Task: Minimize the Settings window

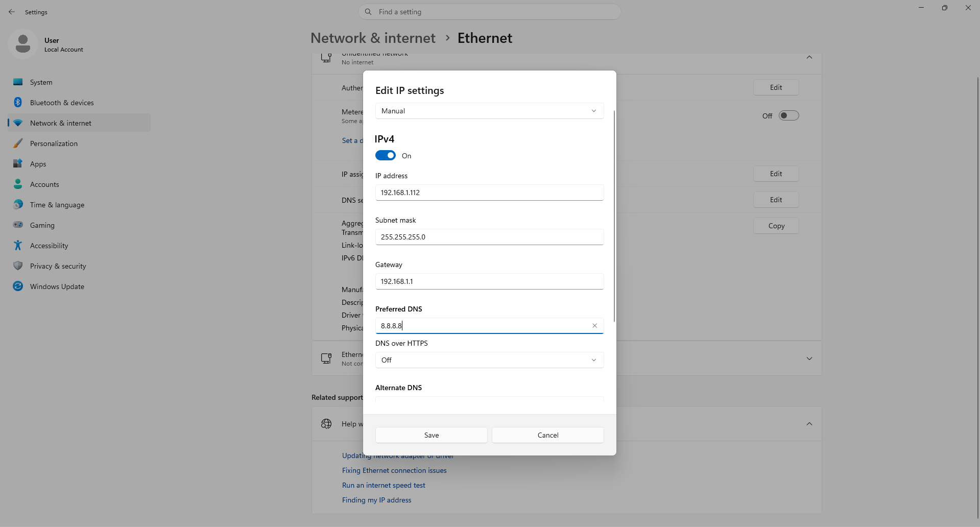Action: click(921, 8)
